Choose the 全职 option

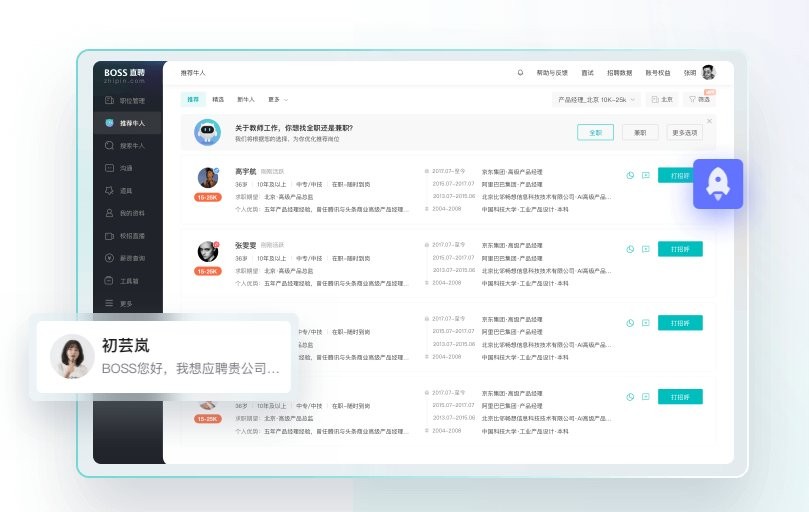[595, 133]
